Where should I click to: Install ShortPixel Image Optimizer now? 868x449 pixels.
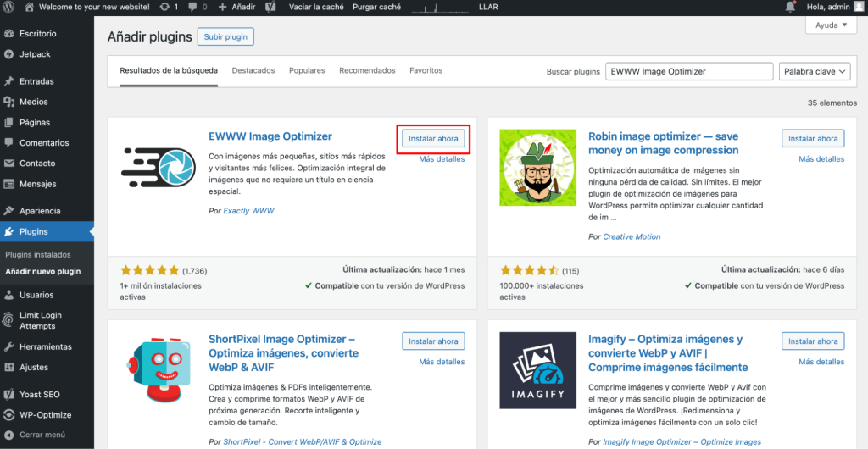point(433,341)
